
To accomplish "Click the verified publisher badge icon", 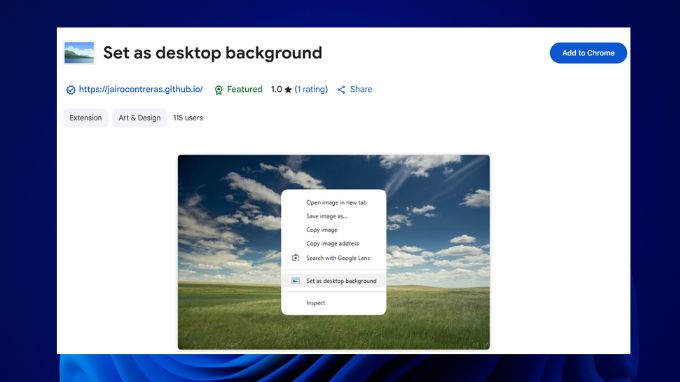I will 71,90.
